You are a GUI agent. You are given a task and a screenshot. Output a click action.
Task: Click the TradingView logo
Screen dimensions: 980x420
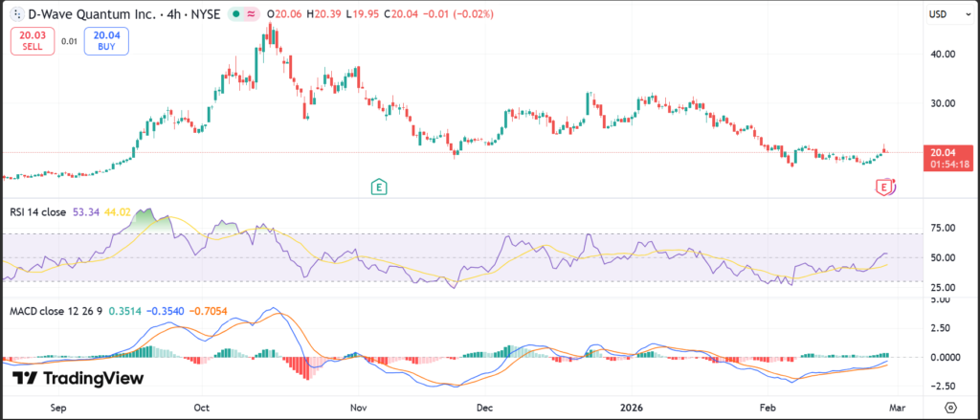click(78, 378)
